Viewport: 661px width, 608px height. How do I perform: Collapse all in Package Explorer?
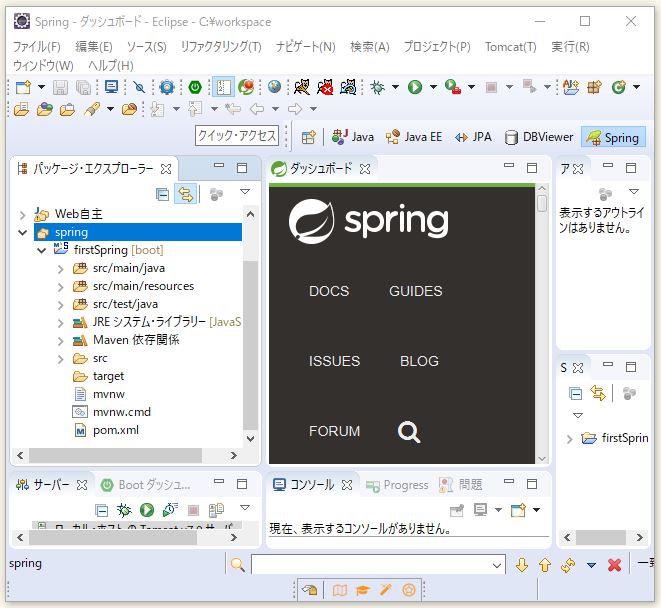pyautogui.click(x=162, y=194)
